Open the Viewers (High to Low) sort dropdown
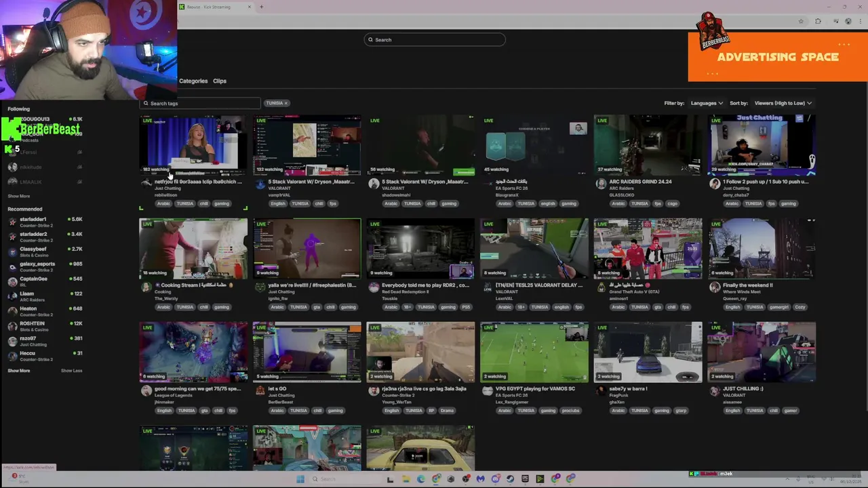 click(x=783, y=103)
